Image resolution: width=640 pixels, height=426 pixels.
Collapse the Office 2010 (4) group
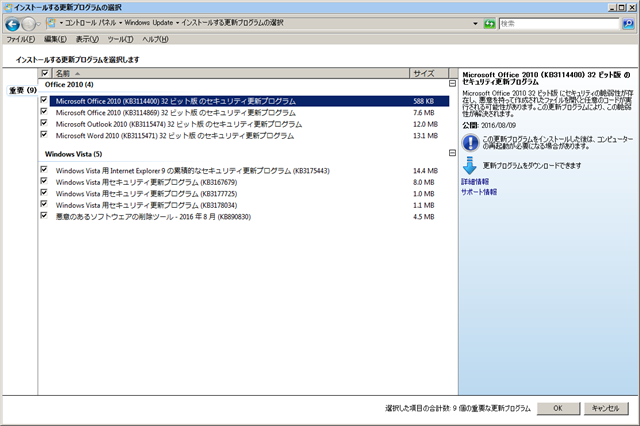452,84
